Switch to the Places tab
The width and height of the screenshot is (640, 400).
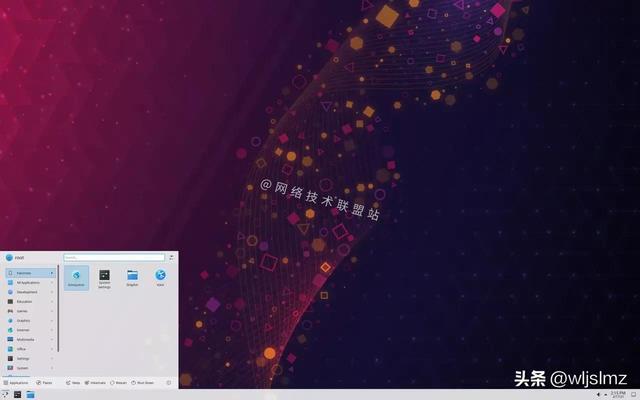45,382
